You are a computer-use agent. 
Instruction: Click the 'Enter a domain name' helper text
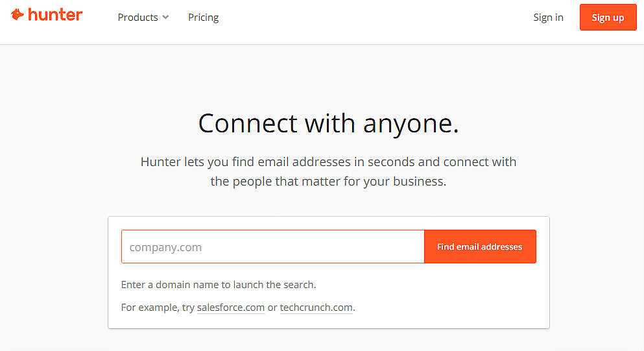tap(219, 285)
